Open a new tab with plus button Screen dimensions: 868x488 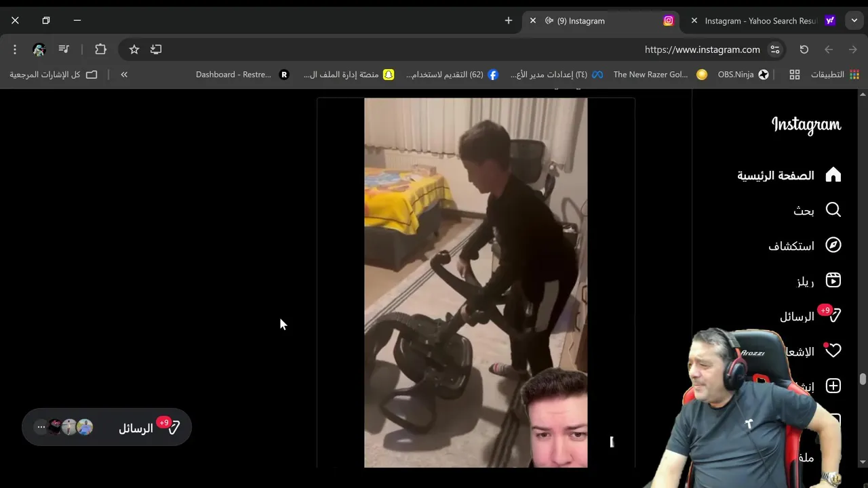(509, 21)
